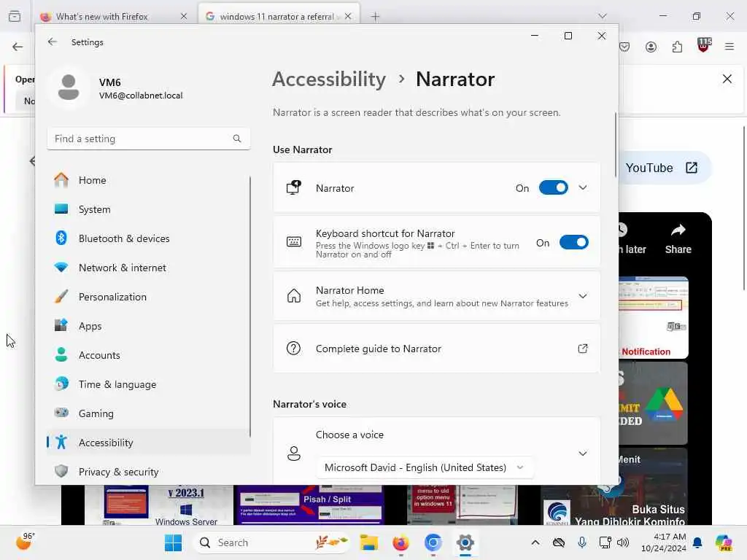Click the Accessibility figure icon in sidebar
The image size is (747, 560).
[61, 443]
